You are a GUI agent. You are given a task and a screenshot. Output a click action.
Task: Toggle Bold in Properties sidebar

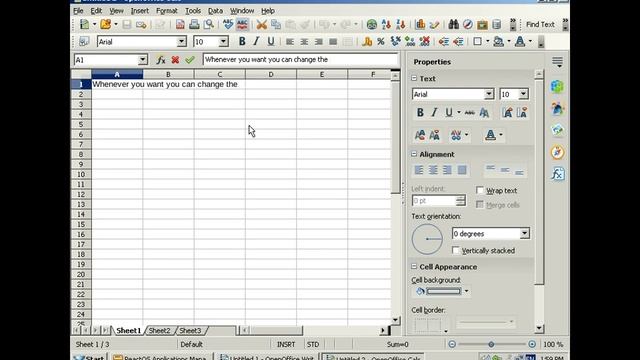coord(420,113)
